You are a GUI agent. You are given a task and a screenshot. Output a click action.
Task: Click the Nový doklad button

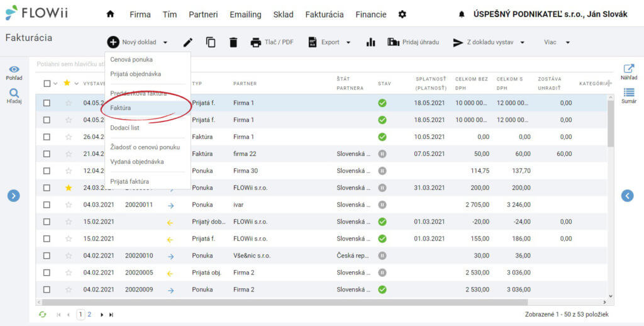[133, 42]
